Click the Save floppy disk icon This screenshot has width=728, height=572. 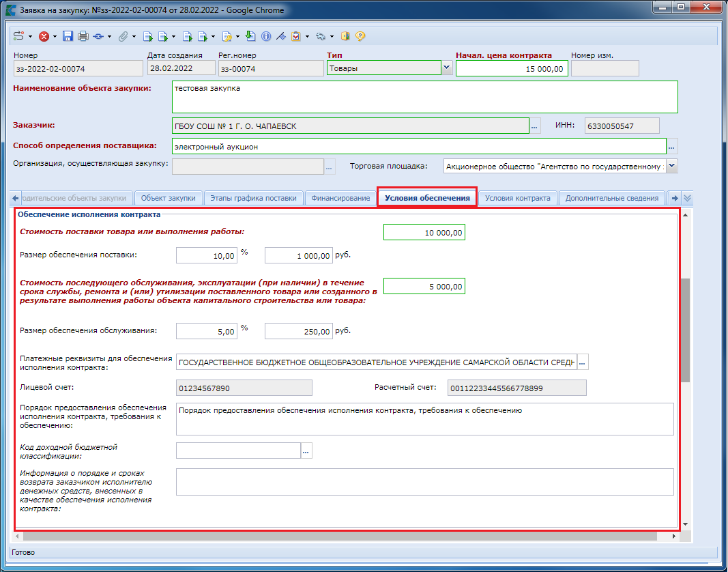click(68, 36)
